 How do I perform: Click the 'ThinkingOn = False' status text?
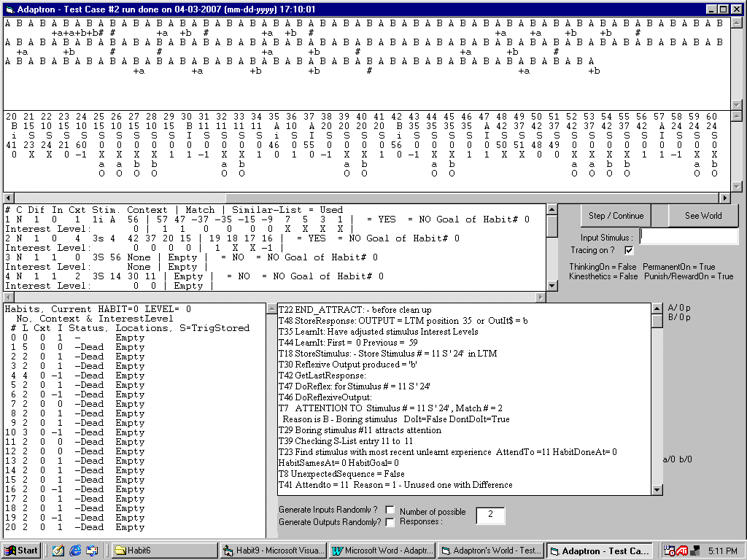[x=603, y=267]
